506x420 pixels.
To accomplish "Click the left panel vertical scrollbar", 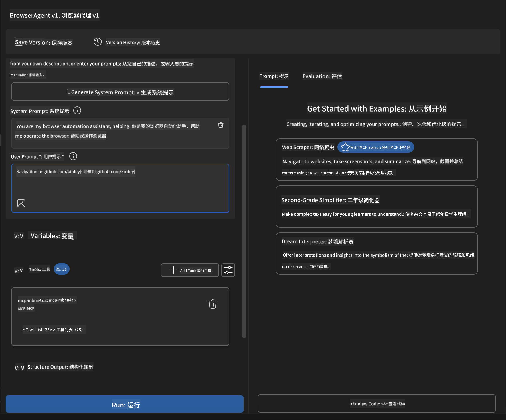I will 244,231.
